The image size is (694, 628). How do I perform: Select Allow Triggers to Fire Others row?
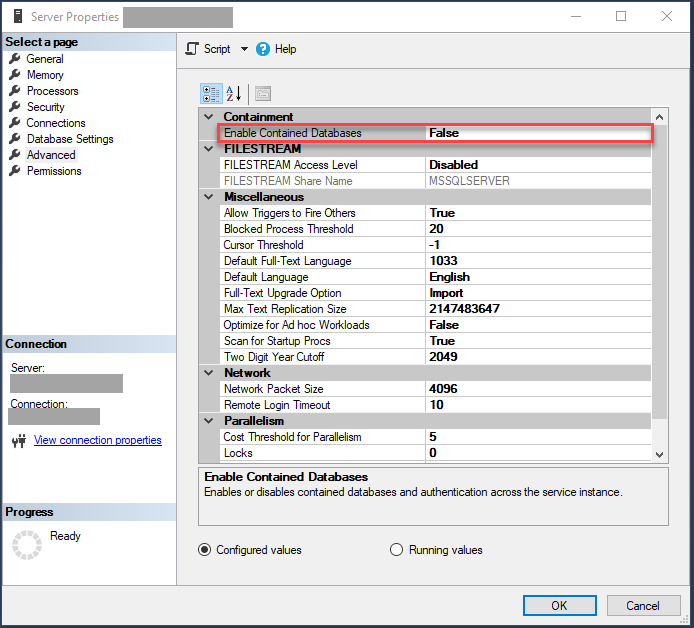436,213
